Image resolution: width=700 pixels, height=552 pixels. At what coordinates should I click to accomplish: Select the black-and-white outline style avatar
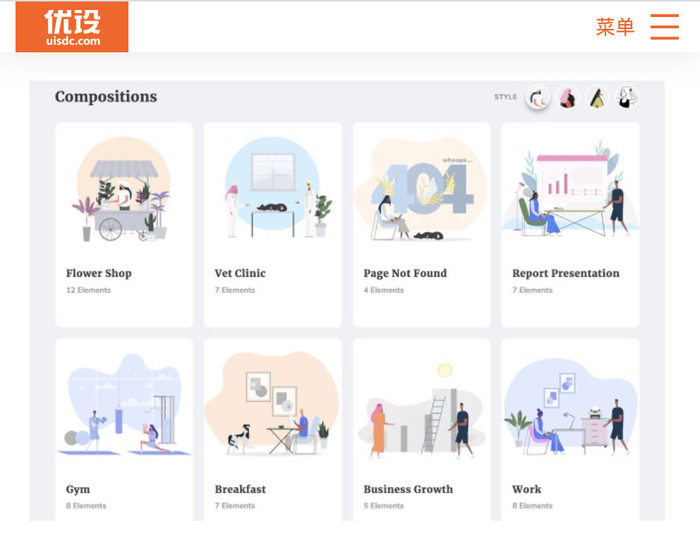pos(627,97)
